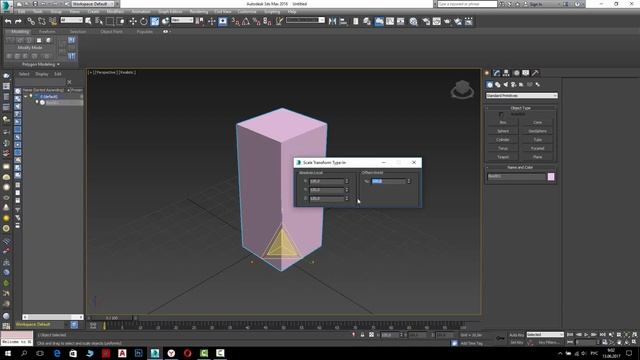This screenshot has height=360, width=640.
Task: Toggle Percent Snap
Action: [256, 21]
